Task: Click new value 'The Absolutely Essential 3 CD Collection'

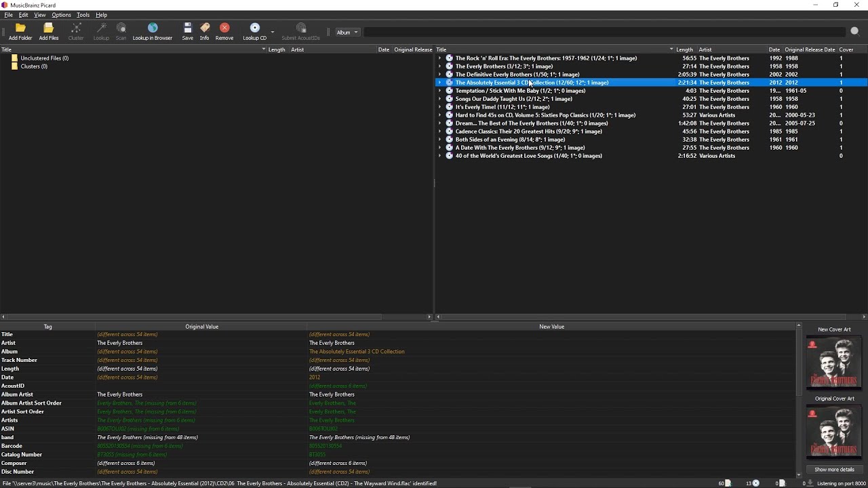Action: click(357, 352)
